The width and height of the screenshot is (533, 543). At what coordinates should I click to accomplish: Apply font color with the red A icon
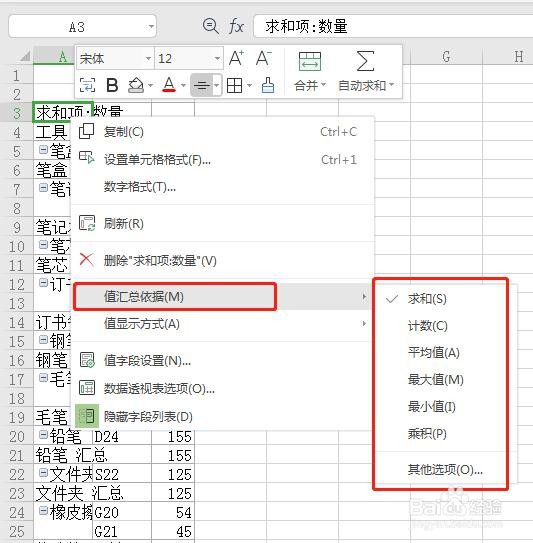pos(169,85)
